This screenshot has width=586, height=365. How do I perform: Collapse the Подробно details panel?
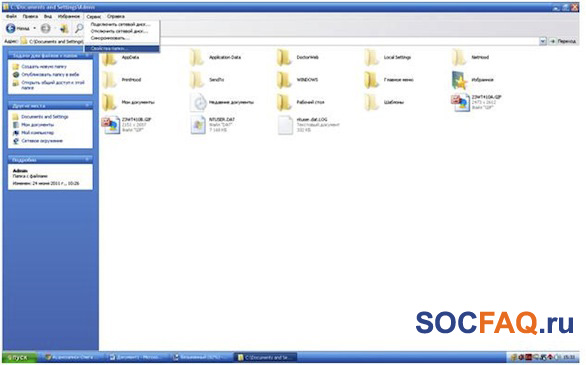coord(88,160)
